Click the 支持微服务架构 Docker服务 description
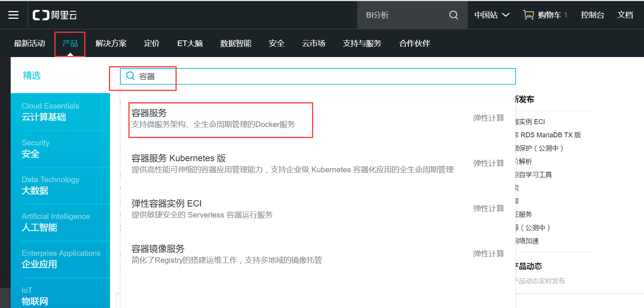This screenshot has width=644, height=308. click(x=213, y=124)
